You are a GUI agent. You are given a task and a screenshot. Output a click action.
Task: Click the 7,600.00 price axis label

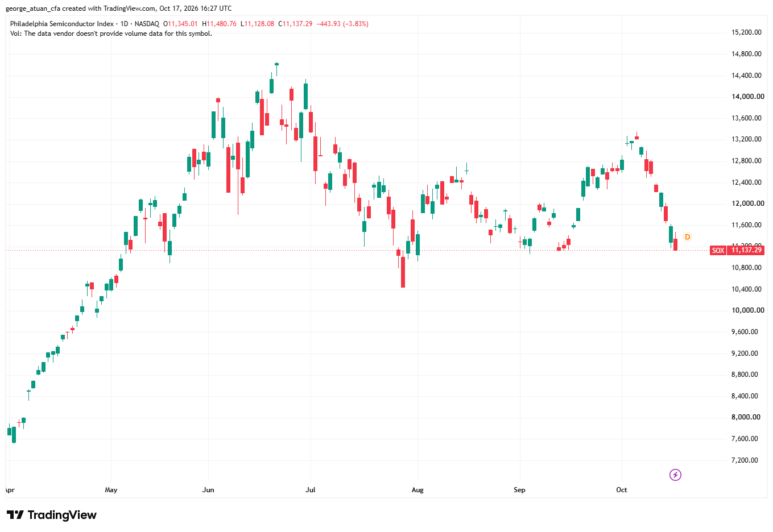tap(745, 439)
